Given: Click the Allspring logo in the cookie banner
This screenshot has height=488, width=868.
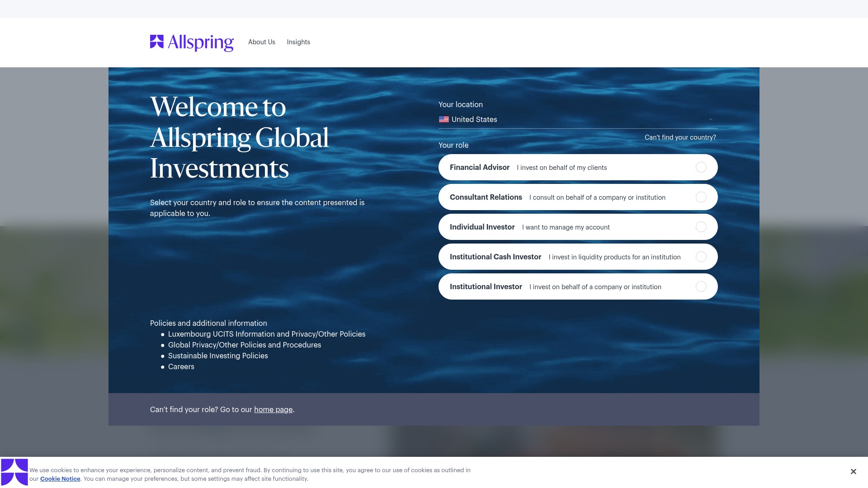Looking at the screenshot, I should click(x=14, y=472).
